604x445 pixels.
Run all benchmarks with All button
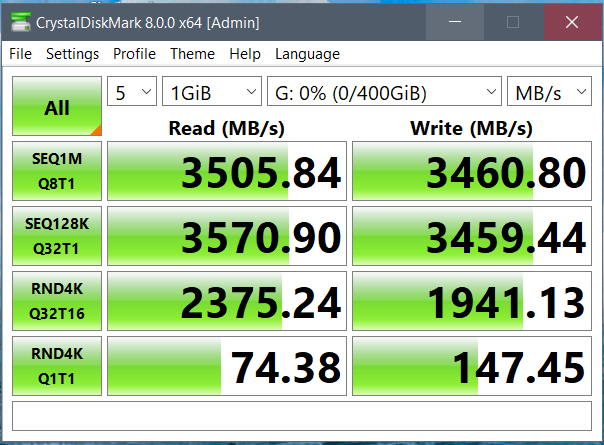click(x=57, y=106)
